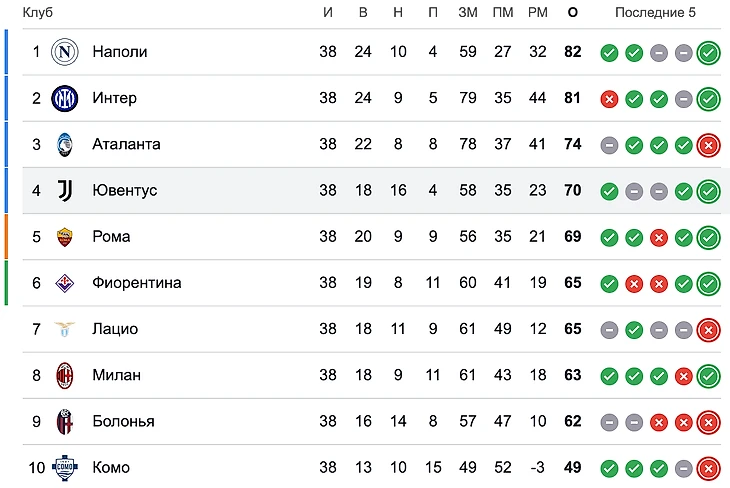
Task: Click the Fiorentina club logo
Action: coord(65,283)
